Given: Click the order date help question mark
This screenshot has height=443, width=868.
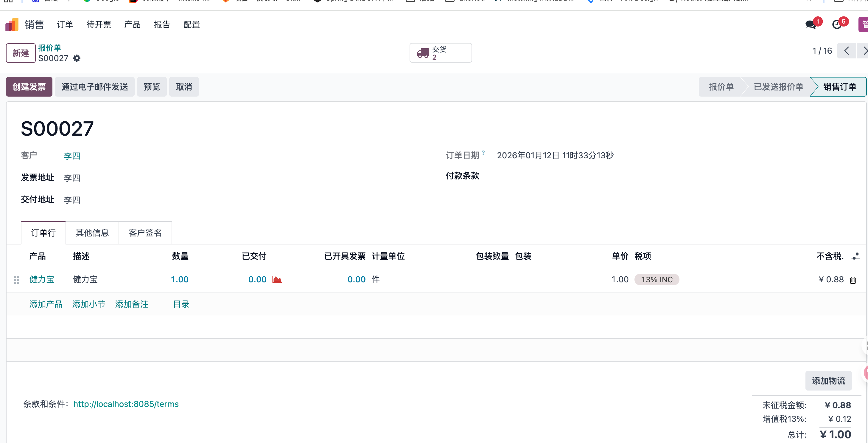Looking at the screenshot, I should point(483,152).
